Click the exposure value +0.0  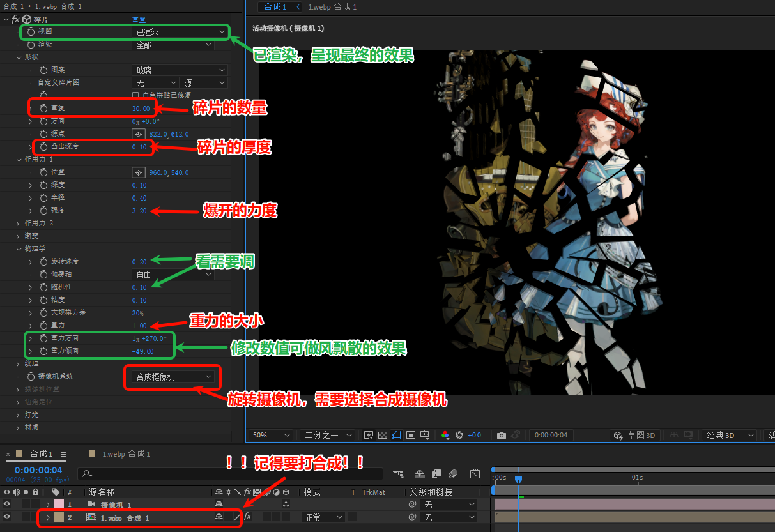click(474, 436)
